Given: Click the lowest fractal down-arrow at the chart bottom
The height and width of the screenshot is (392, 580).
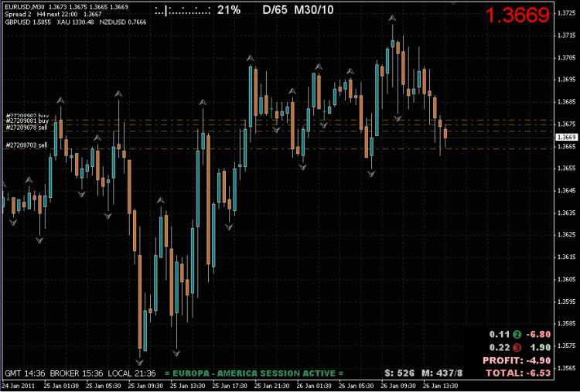Looking at the screenshot, I should point(141,360).
